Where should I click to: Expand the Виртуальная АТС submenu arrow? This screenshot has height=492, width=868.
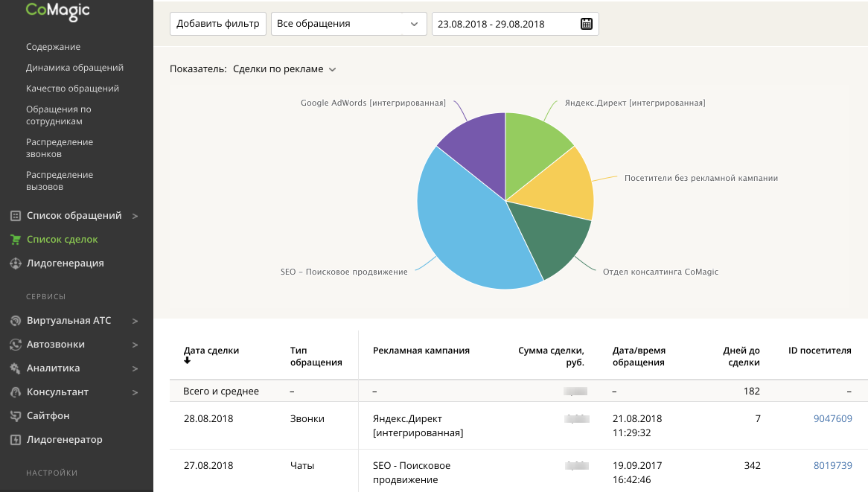135,321
